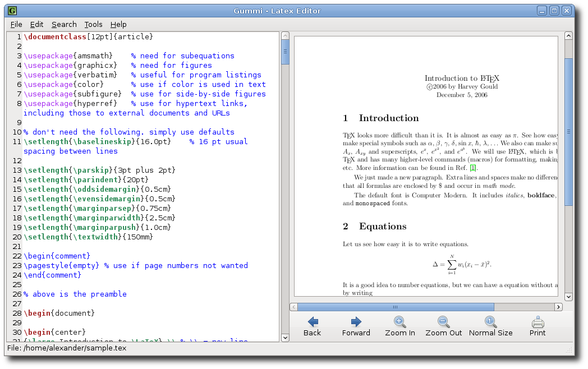Click the editor scrollbar down arrow
The height and width of the screenshot is (369, 588).
click(x=285, y=338)
